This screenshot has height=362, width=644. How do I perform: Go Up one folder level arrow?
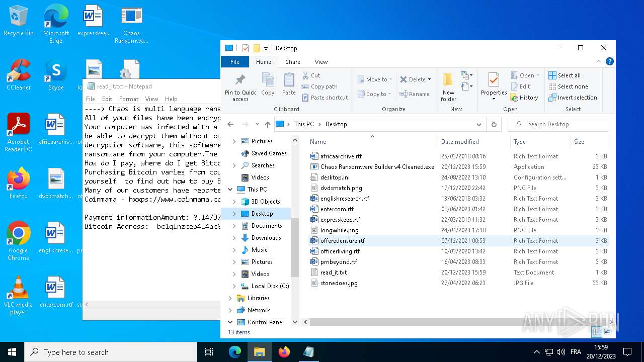(x=267, y=124)
